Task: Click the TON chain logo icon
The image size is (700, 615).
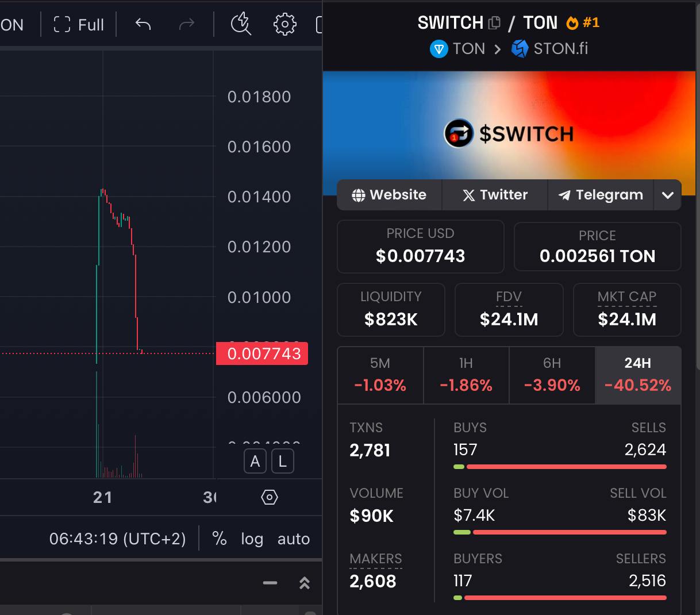Action: [439, 49]
